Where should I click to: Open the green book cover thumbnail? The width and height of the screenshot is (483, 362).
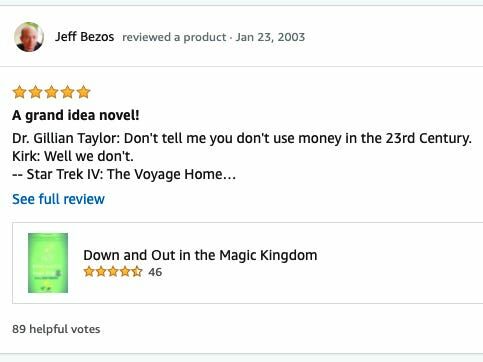[x=48, y=263]
